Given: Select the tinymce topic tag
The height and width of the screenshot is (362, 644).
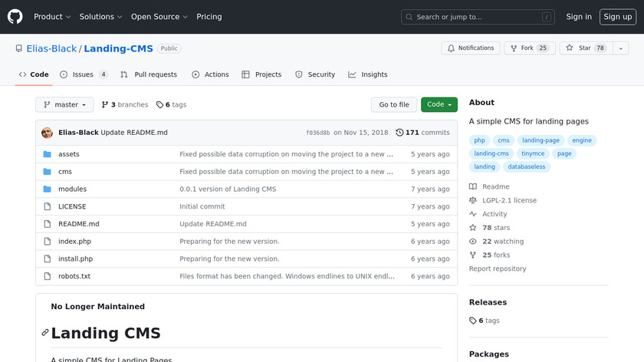Looking at the screenshot, I should tap(532, 153).
